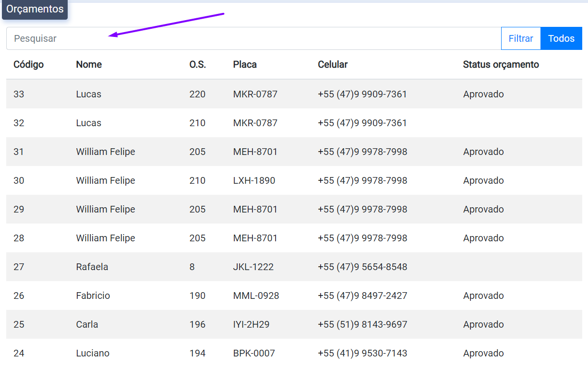Click the Status orçamento column header
Image resolution: width=588 pixels, height=367 pixels.
pos(501,64)
